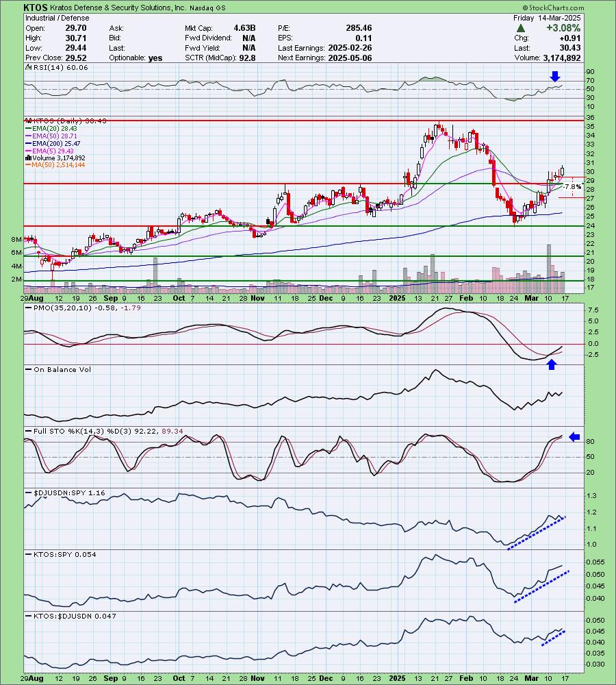Click the company name Kratos Defense & Security Solutions
Image resolution: width=616 pixels, height=685 pixels.
click(x=118, y=8)
